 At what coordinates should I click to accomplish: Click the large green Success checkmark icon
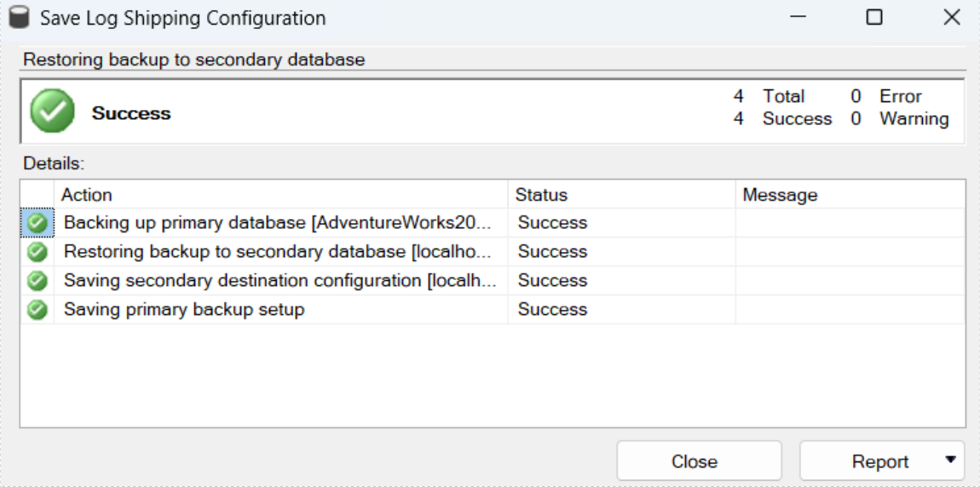point(52,112)
